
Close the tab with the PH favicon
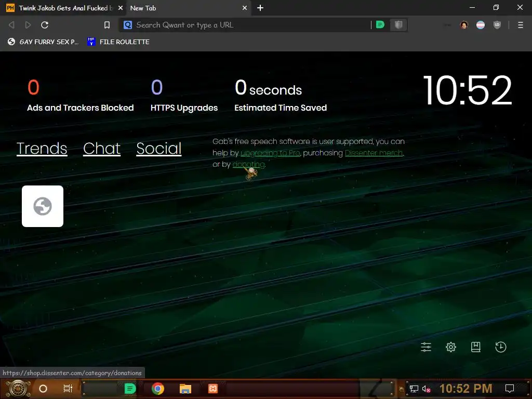[x=121, y=8]
